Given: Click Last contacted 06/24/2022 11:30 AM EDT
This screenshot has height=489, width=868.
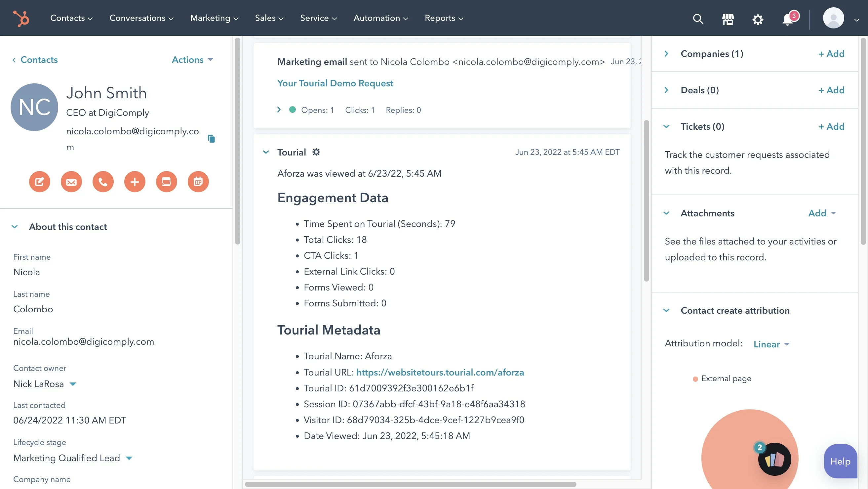Looking at the screenshot, I should click(x=69, y=420).
